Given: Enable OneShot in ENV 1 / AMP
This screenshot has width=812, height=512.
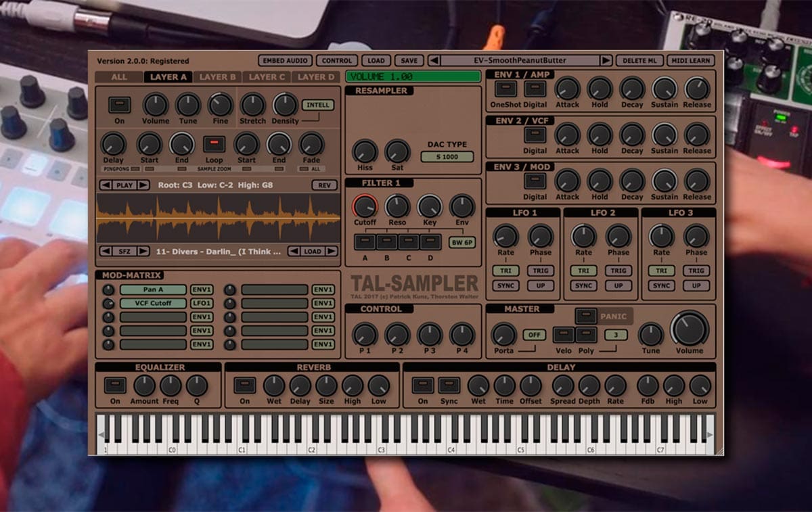Looking at the screenshot, I should coord(505,89).
